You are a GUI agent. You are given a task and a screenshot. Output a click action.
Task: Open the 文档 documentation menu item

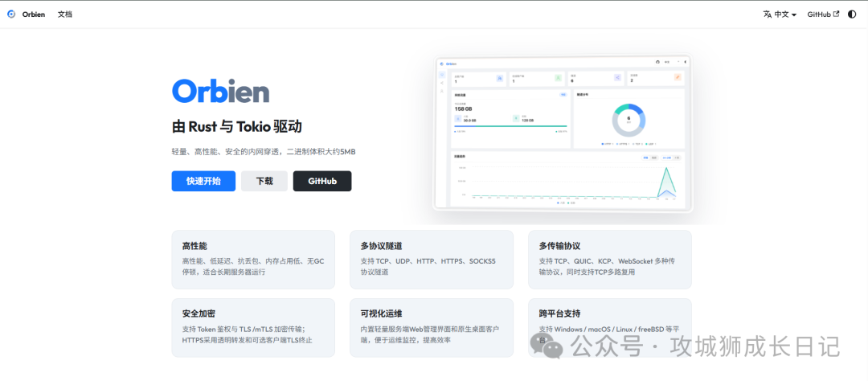(65, 14)
